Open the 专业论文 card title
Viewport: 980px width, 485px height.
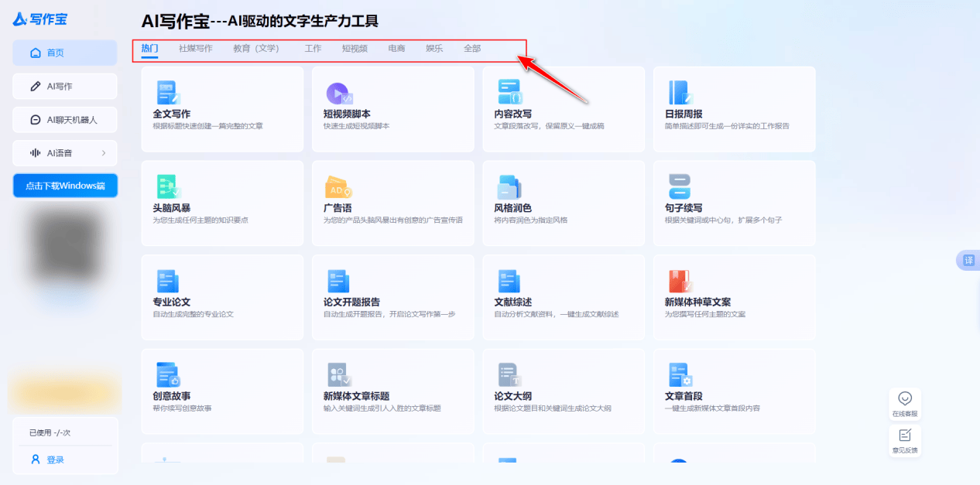pos(171,302)
